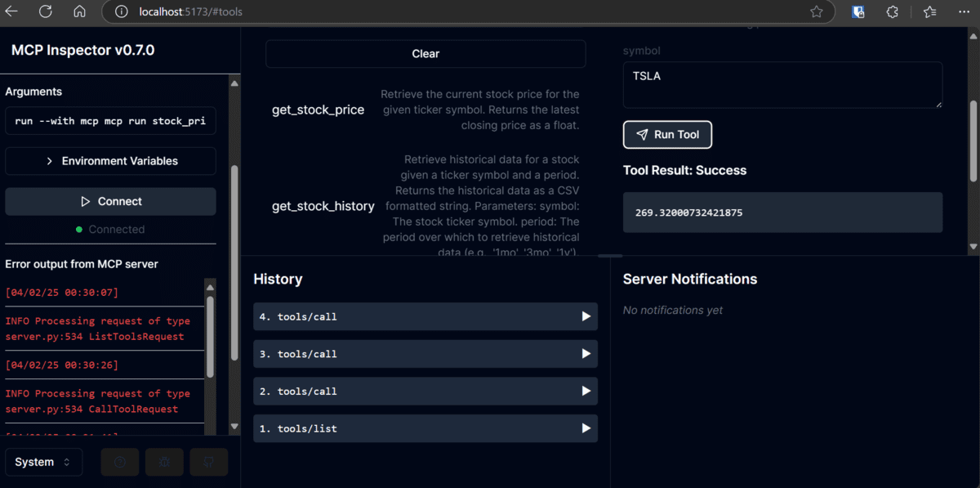Click the bug debugging guide icon

click(164, 462)
